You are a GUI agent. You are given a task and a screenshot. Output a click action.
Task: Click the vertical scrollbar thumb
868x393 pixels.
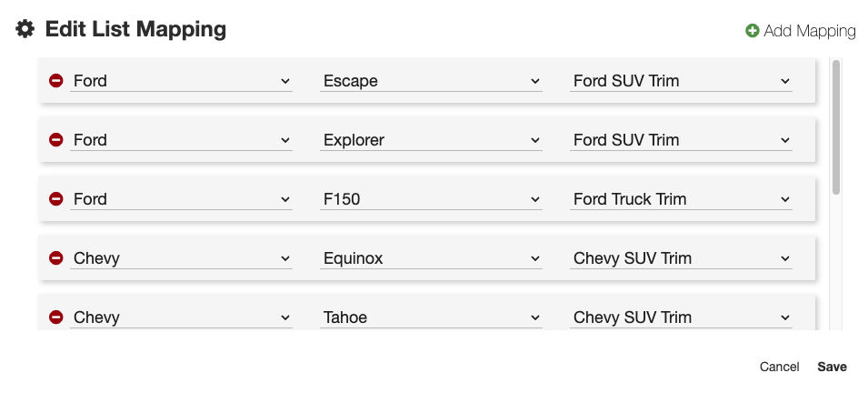tap(835, 127)
